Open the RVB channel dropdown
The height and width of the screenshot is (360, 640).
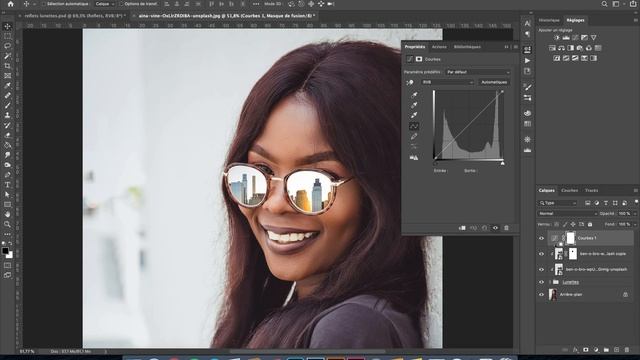click(x=447, y=82)
